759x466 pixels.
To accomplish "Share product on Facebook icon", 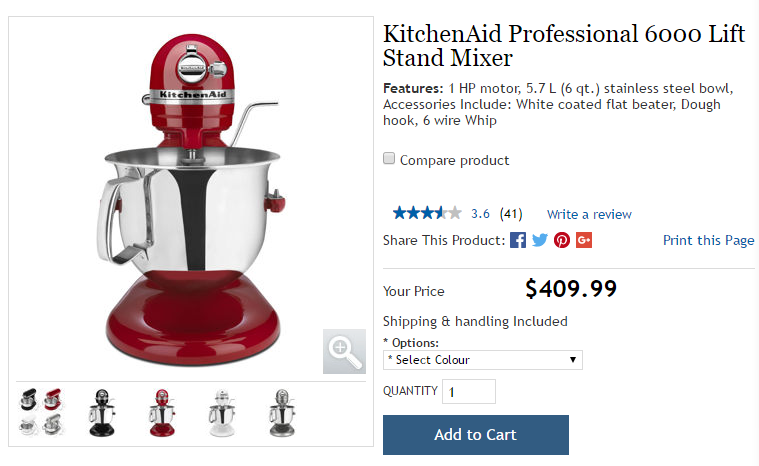I will 517,240.
